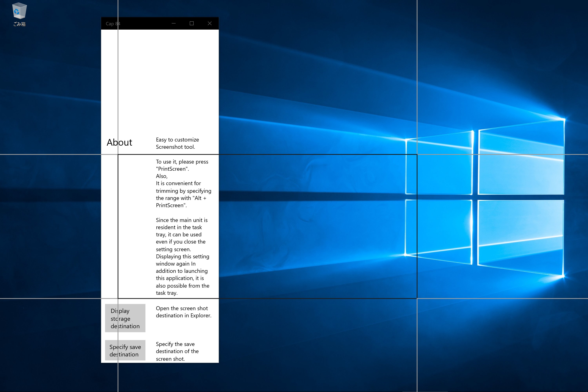Image resolution: width=588 pixels, height=392 pixels.
Task: Click the bottom-left corner of the selection rectangle
Action: (x=118, y=298)
